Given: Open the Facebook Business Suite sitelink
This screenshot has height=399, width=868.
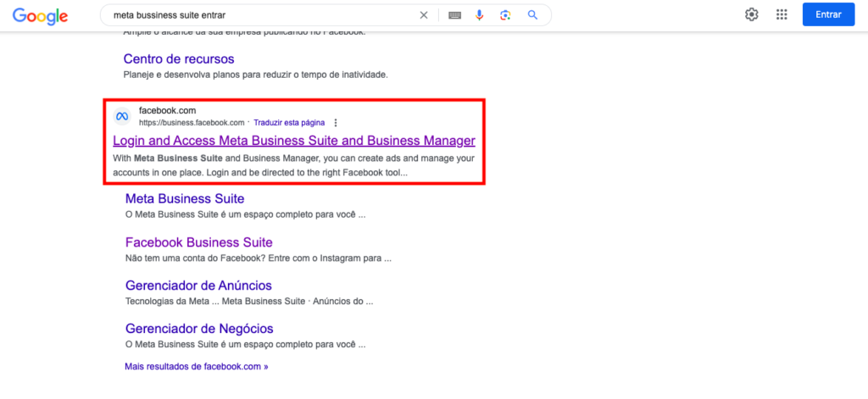Looking at the screenshot, I should pyautogui.click(x=198, y=242).
